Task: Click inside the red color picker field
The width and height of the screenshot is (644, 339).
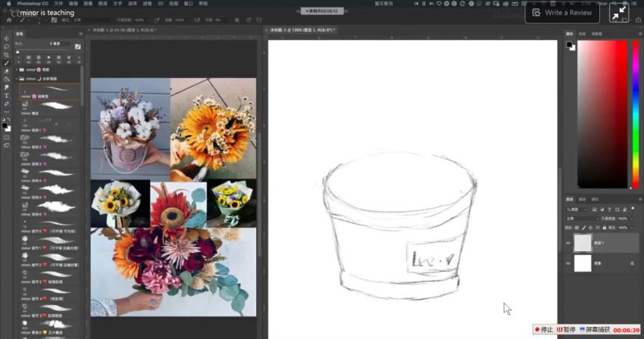Action: coord(602,114)
